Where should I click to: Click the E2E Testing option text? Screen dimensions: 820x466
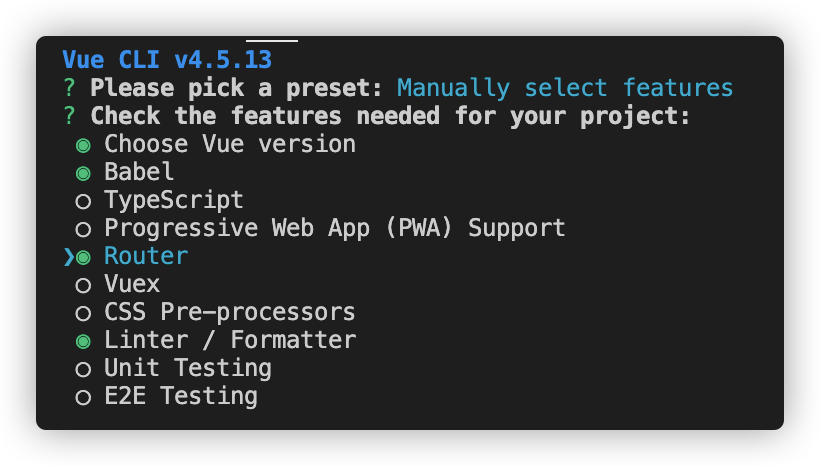tap(181, 396)
